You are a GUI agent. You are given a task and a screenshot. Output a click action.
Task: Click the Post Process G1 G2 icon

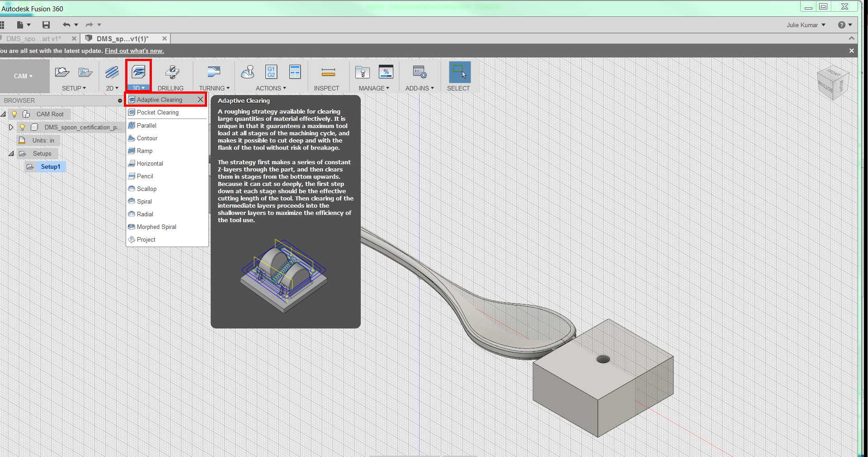tap(271, 72)
